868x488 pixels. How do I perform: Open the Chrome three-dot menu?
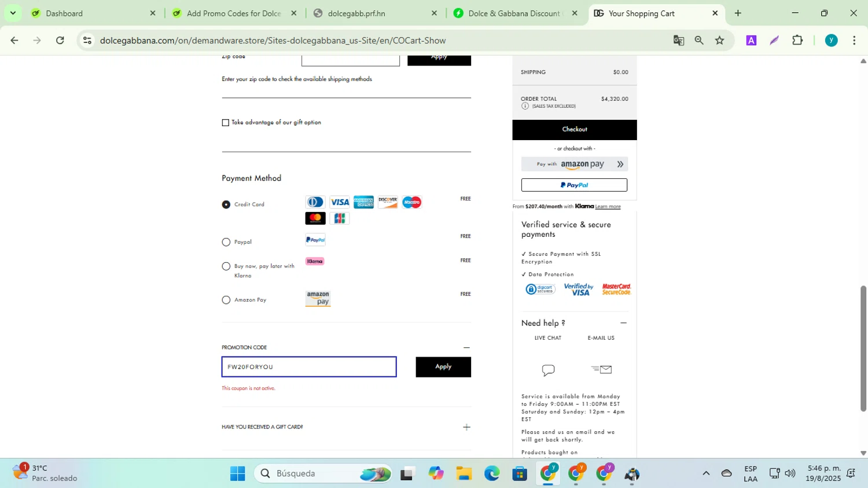point(854,41)
